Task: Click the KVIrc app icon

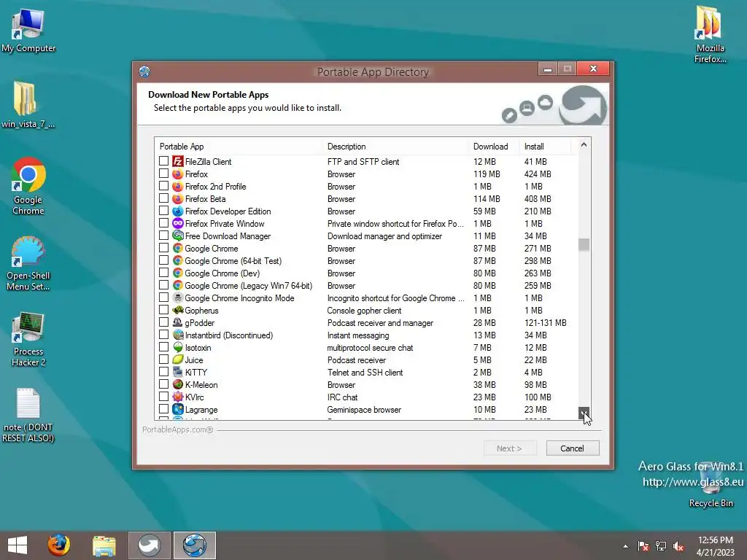Action: (178, 397)
